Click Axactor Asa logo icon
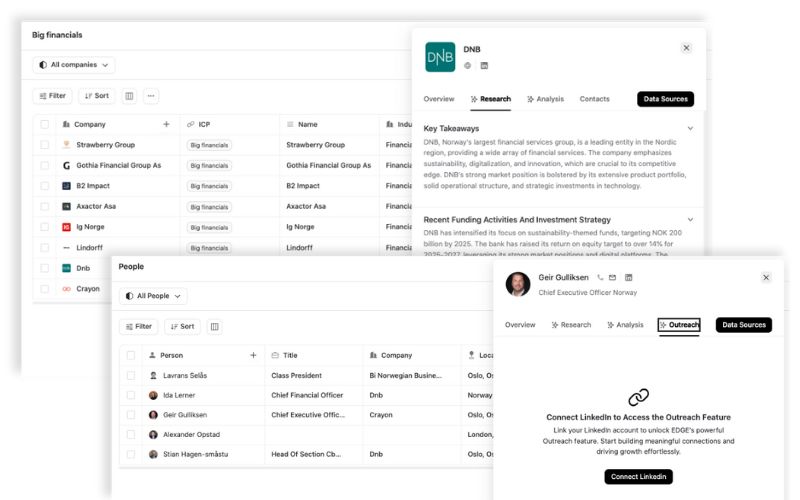This screenshot has height=500, width=800. point(66,206)
